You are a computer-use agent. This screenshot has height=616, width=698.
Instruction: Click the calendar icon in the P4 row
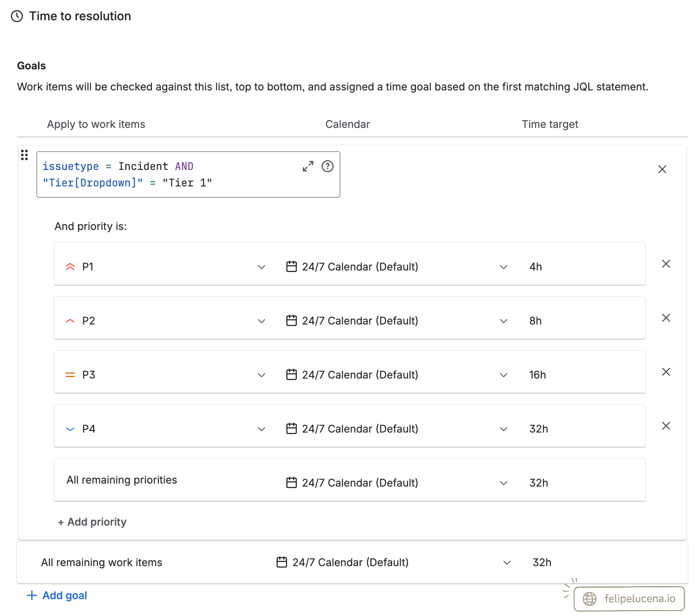coord(292,428)
